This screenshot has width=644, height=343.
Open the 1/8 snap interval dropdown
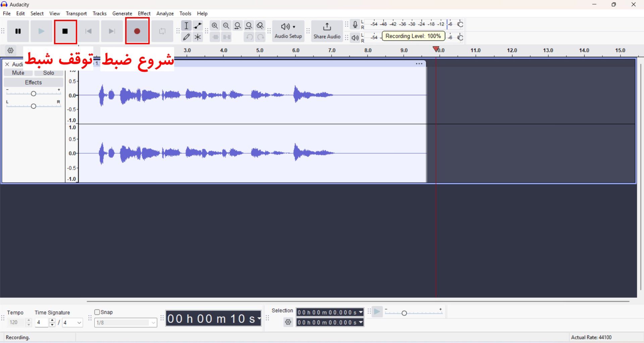[153, 323]
